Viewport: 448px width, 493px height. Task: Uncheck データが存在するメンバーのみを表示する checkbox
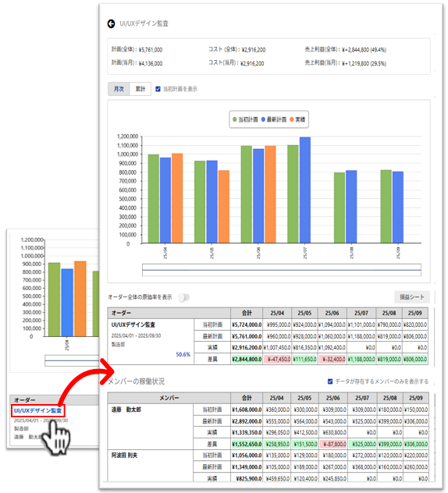[x=330, y=381]
